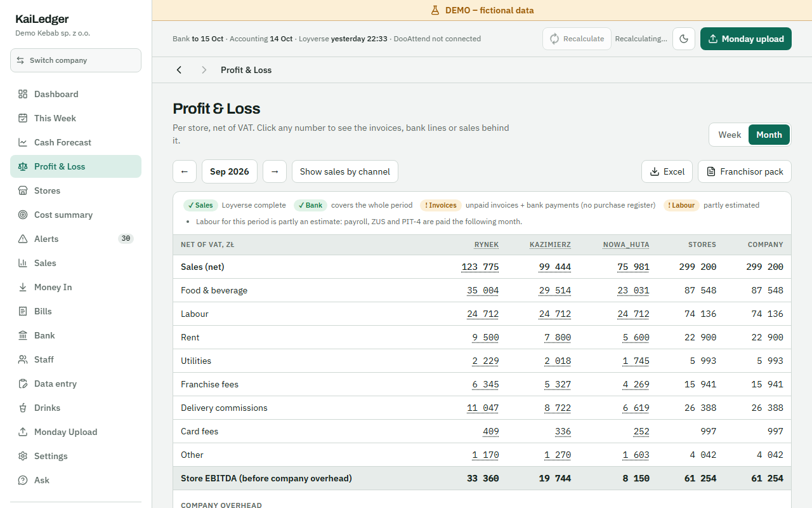Click the Money In download icon
812x508 pixels.
click(23, 287)
